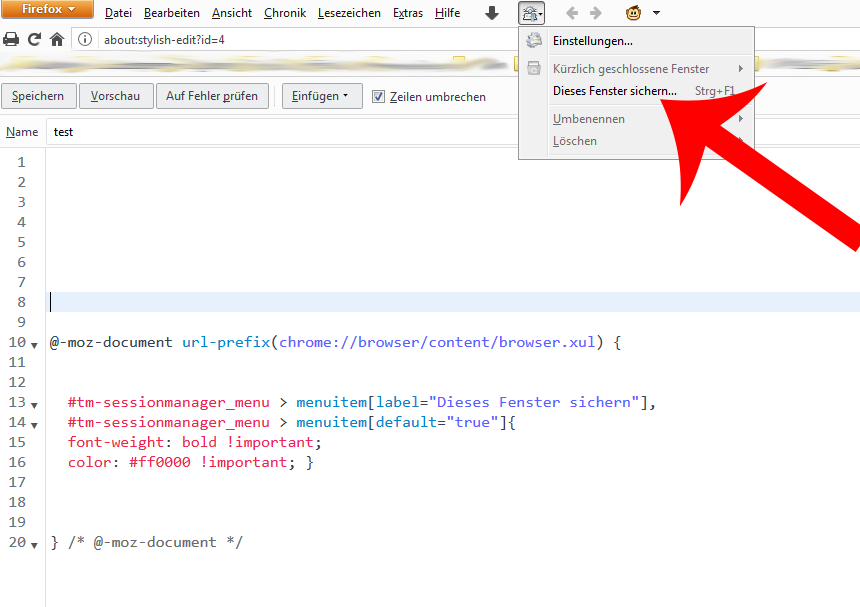The height and width of the screenshot is (607, 860).
Task: Expand the Einfügen dropdown
Action: pos(321,96)
